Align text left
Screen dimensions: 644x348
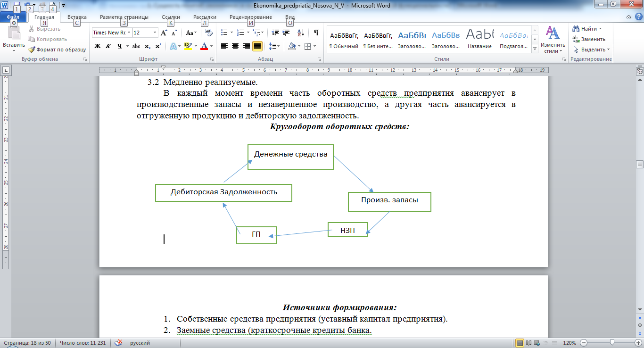pyautogui.click(x=224, y=46)
